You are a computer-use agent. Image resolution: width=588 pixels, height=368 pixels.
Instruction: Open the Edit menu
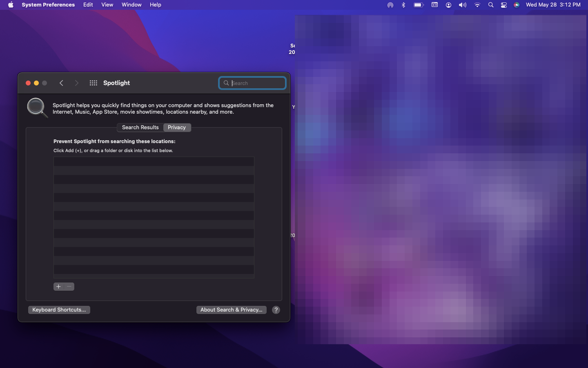[88, 5]
